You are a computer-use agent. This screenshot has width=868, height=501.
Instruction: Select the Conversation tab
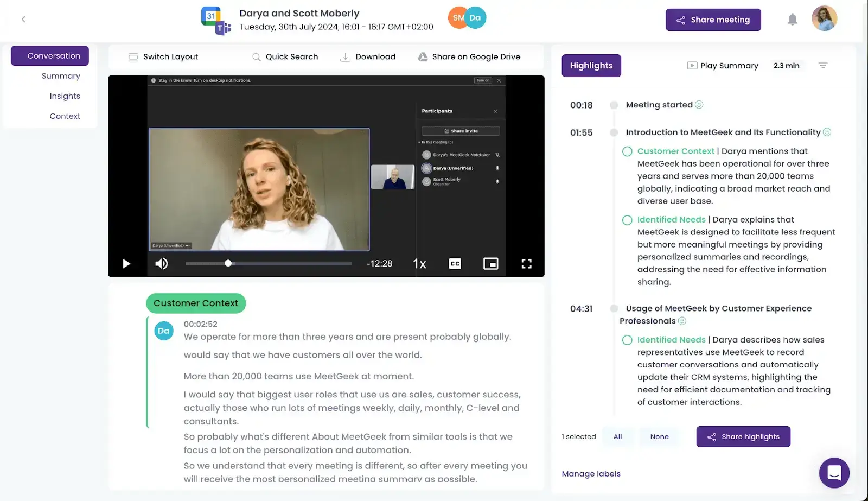(x=50, y=56)
